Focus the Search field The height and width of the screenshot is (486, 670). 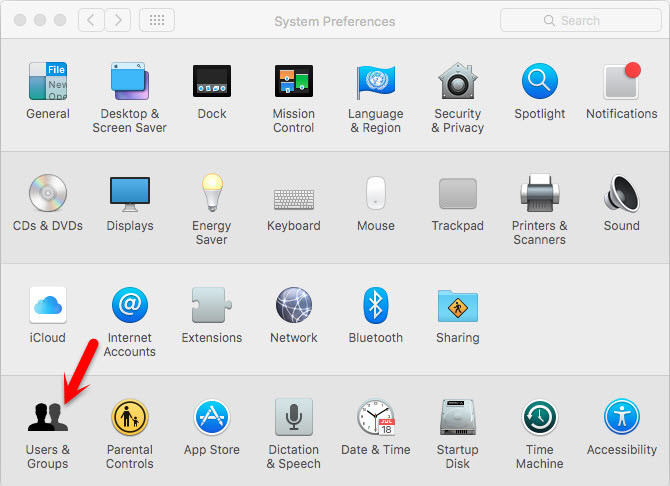point(581,20)
